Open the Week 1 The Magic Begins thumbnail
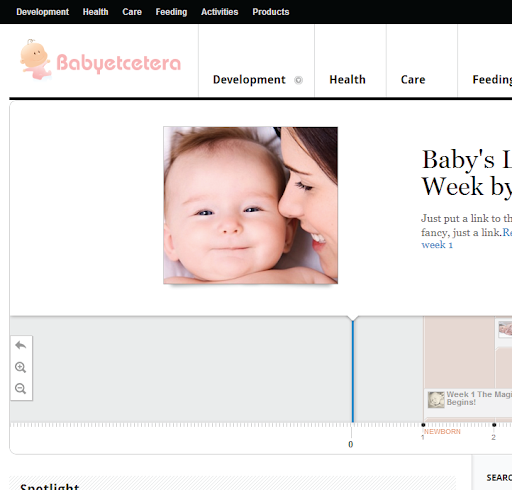The image size is (512, 490). coord(436,400)
